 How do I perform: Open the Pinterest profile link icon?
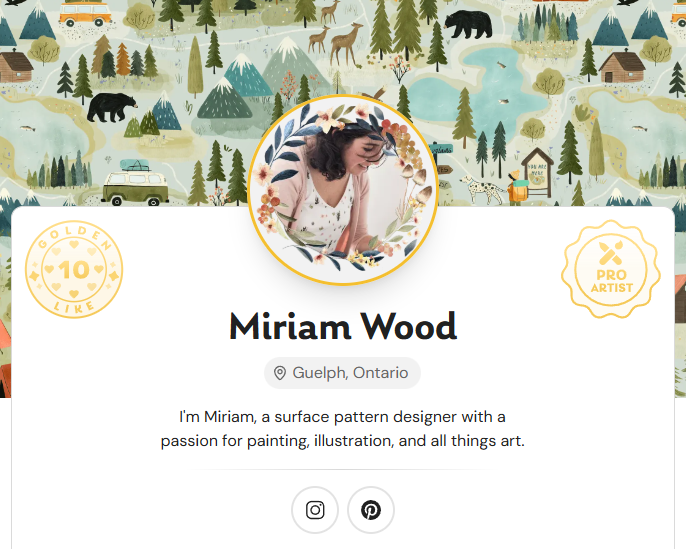371,510
